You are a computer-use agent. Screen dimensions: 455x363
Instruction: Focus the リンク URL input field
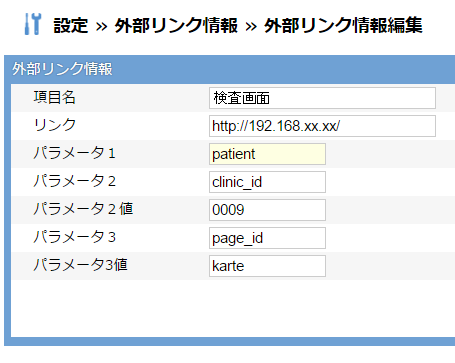322,126
